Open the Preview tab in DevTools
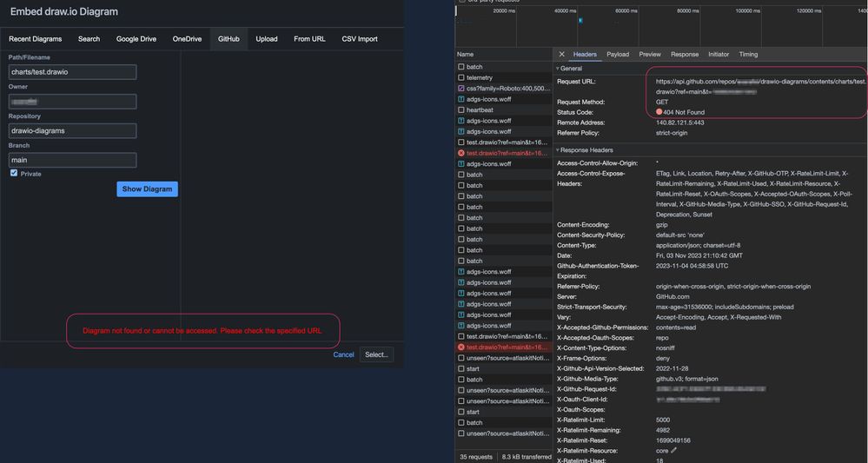868x463 pixels. [x=650, y=54]
